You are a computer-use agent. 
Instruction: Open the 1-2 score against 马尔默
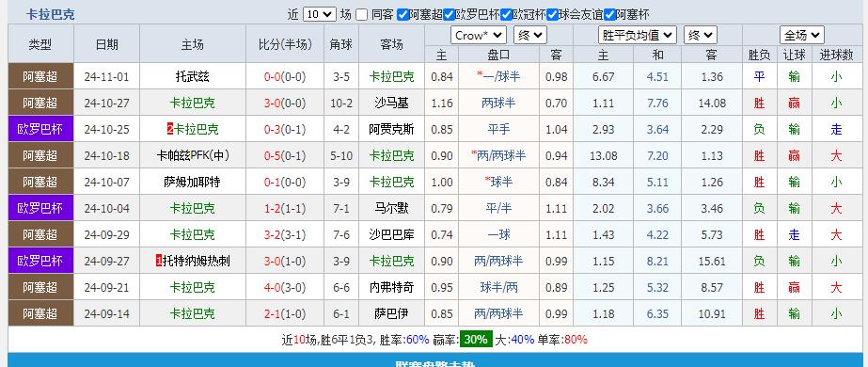coord(273,209)
